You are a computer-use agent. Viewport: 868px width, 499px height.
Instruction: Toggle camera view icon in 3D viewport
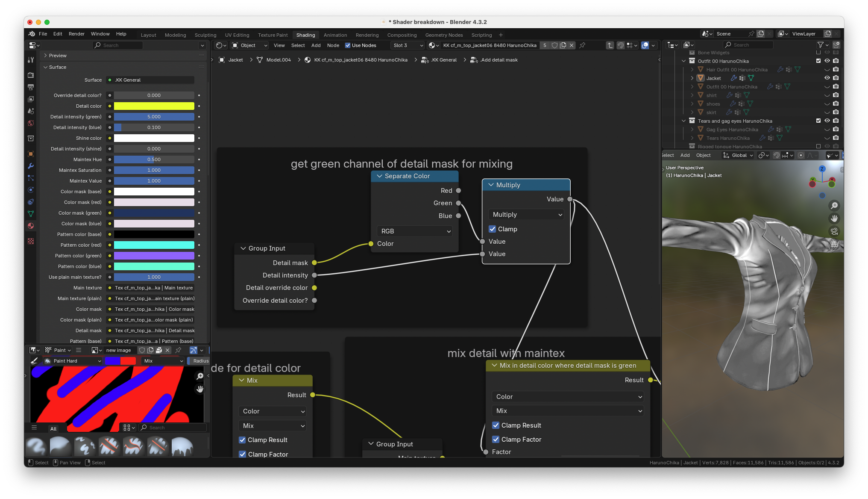(834, 231)
